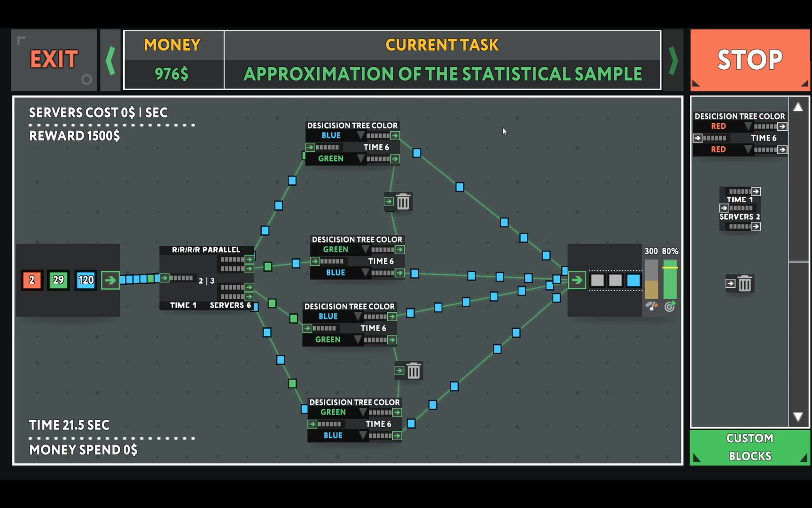The image size is (812, 508).
Task: Click the speedometer gauge icon below 300
Action: 652,307
